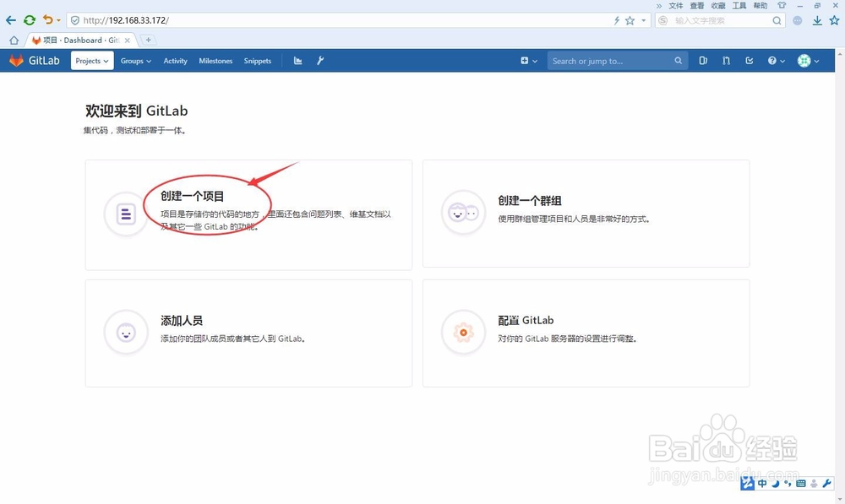Click the create project document icon
The width and height of the screenshot is (845, 504).
click(126, 214)
